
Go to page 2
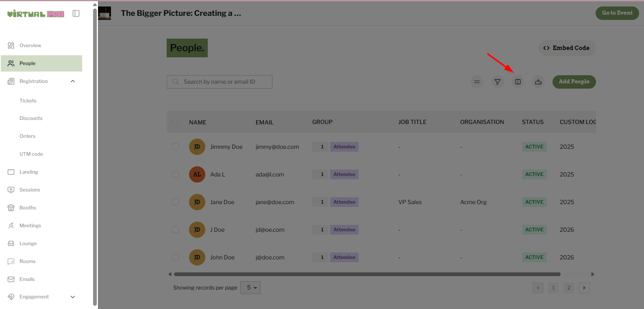[x=569, y=288]
